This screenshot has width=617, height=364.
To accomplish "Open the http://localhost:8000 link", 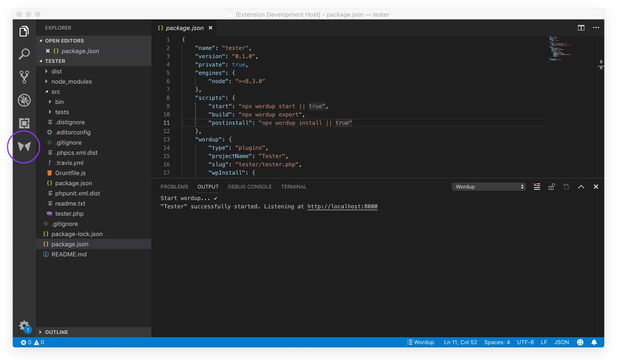I will [342, 206].
